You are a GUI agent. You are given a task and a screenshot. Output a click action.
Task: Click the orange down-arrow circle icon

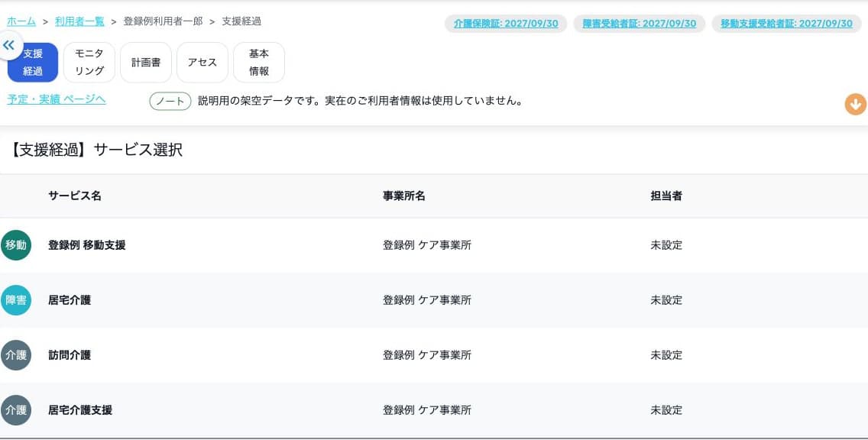coord(855,104)
